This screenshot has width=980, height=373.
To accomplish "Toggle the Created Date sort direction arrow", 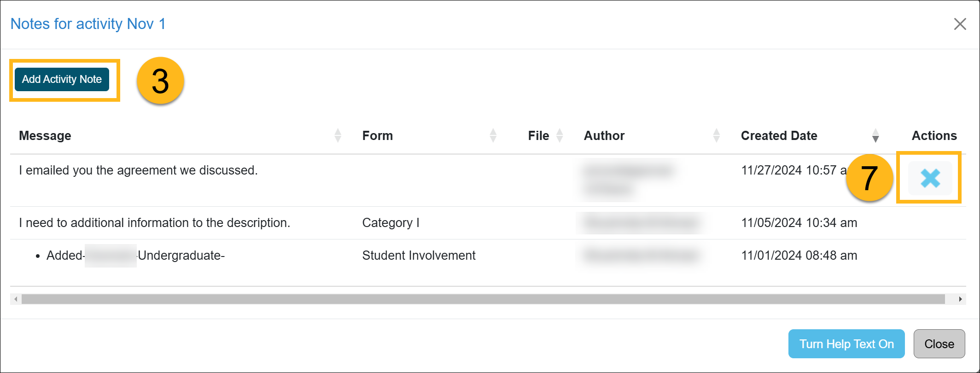I will 875,135.
